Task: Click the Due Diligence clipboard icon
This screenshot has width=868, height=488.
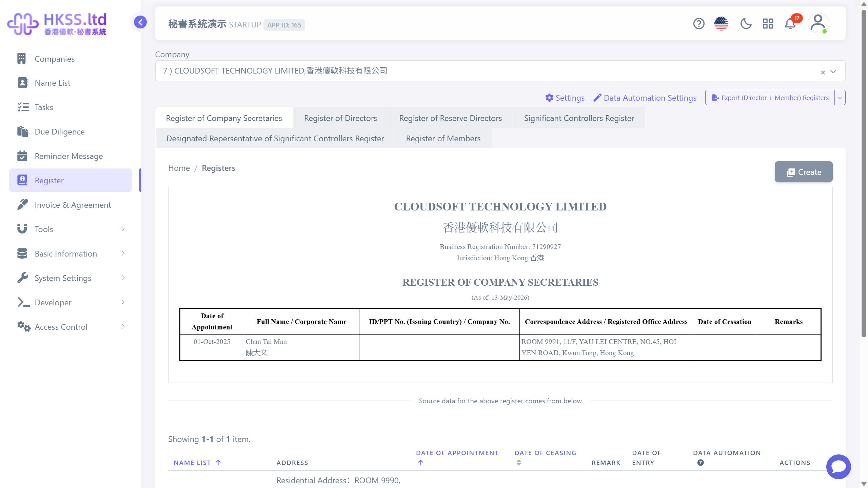Action: (22, 131)
